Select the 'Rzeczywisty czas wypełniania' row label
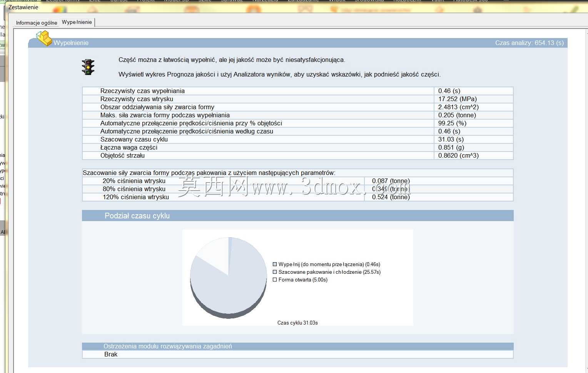Screen dimensions: 588x373 142,91
